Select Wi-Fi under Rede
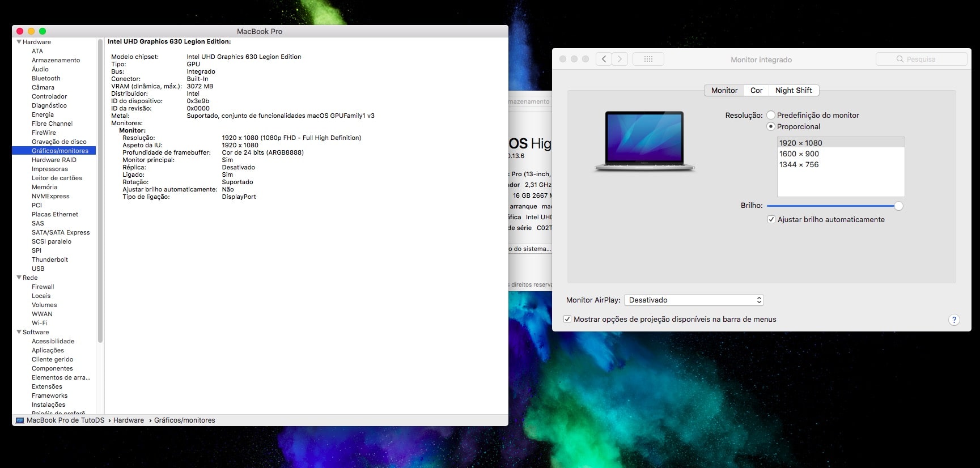980x468 pixels. point(40,323)
